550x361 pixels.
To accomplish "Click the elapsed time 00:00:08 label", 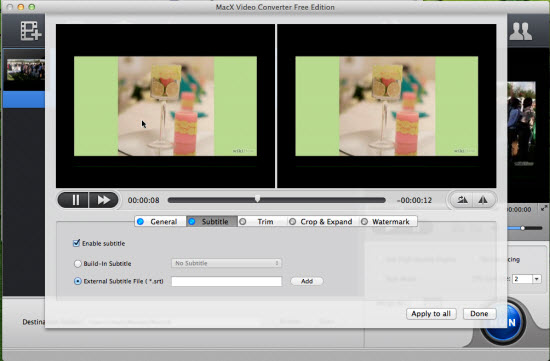I will (x=143, y=200).
